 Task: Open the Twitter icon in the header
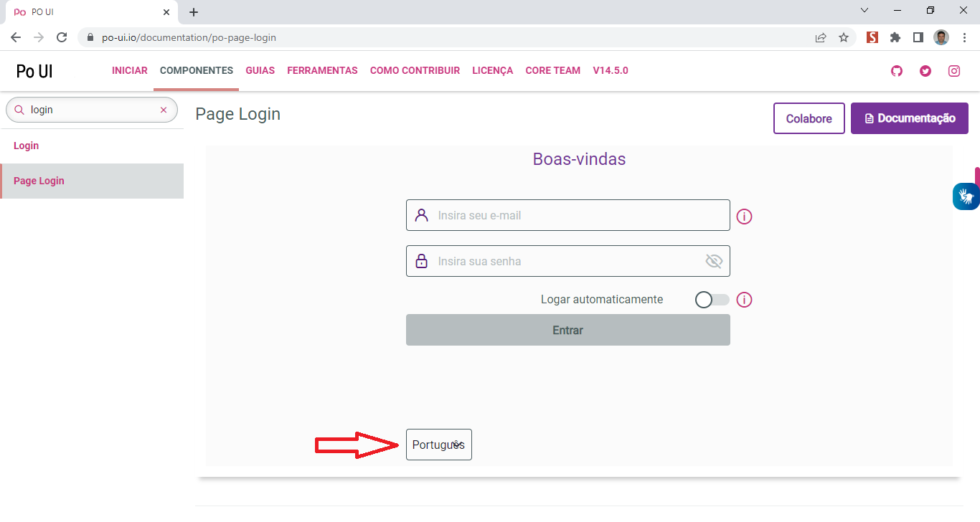point(925,70)
